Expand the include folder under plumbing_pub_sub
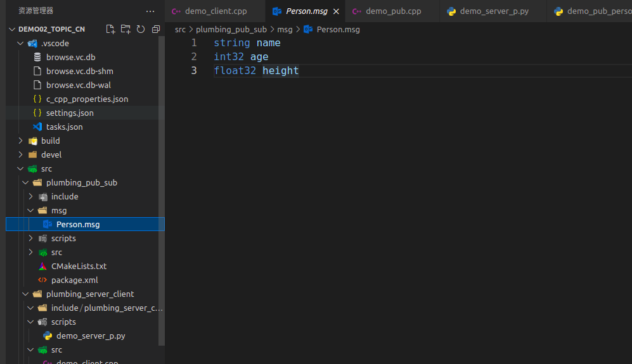Screen dimensions: 632x364 tap(30, 196)
